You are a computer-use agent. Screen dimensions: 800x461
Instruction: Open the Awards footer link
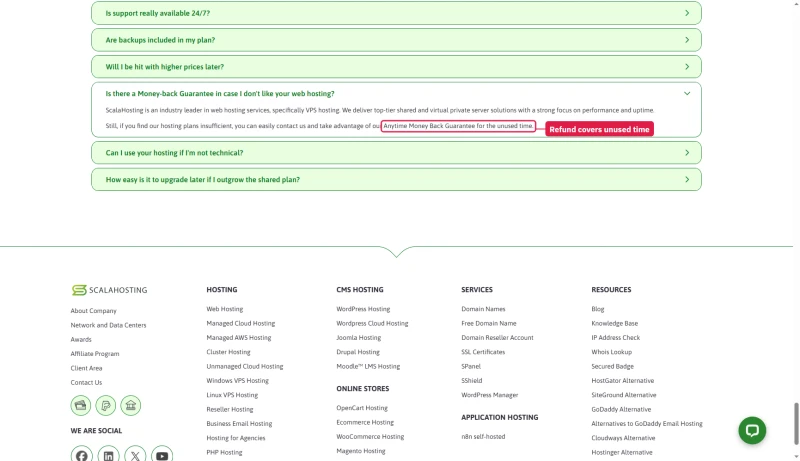click(x=81, y=339)
